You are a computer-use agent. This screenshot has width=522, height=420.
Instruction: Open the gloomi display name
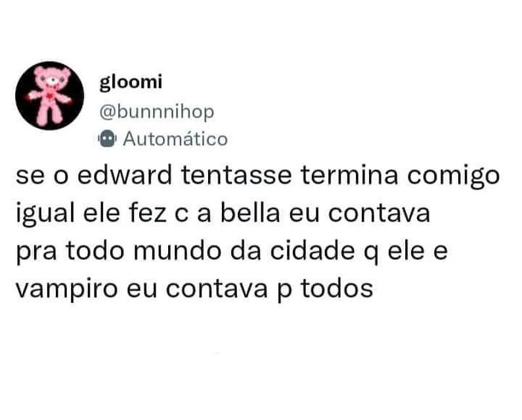pos(131,82)
